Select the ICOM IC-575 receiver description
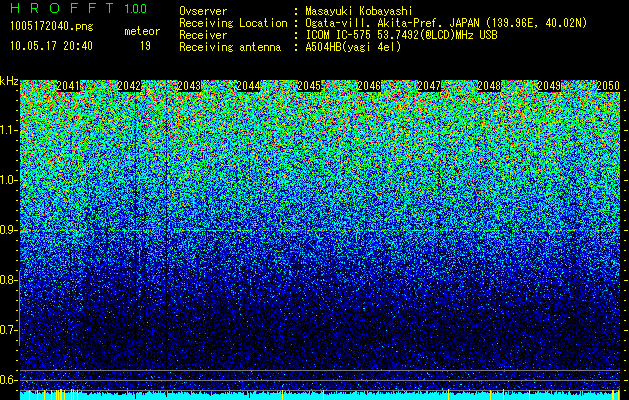This screenshot has width=629, height=400. tap(401, 35)
